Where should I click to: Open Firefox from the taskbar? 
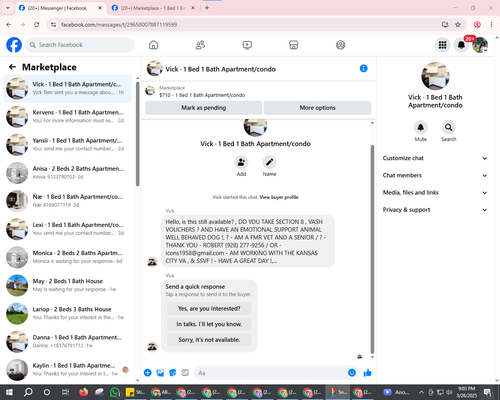click(x=83, y=392)
